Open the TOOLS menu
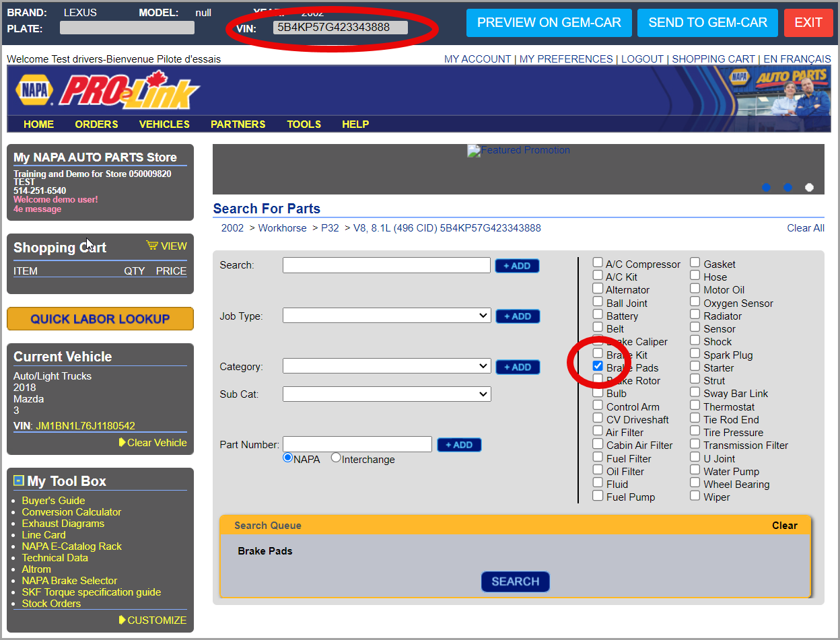The height and width of the screenshot is (640, 840). pos(304,124)
